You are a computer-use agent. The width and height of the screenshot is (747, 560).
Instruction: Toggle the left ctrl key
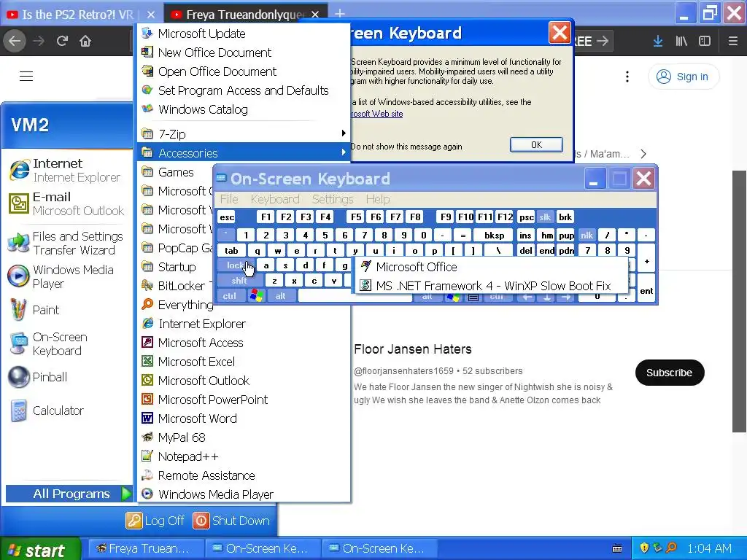coord(230,296)
